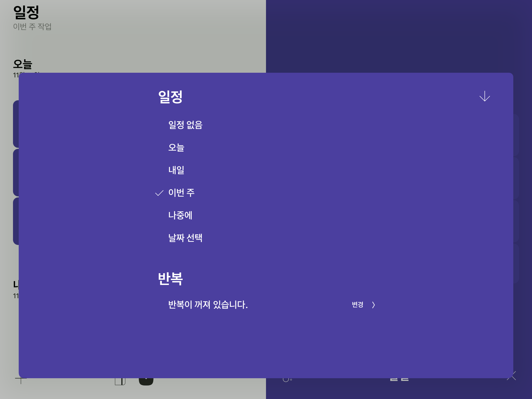This screenshot has height=399, width=532.
Task: Choose 오늘 as the schedule
Action: point(176,148)
